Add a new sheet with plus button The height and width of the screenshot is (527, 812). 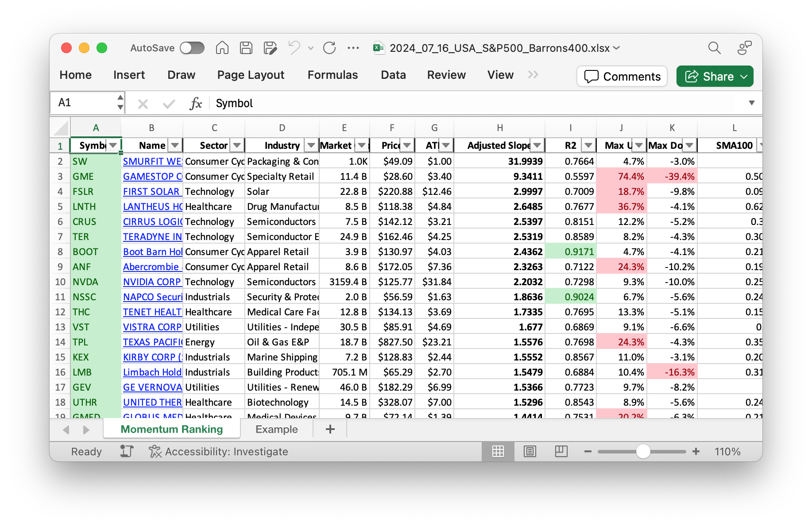[330, 429]
